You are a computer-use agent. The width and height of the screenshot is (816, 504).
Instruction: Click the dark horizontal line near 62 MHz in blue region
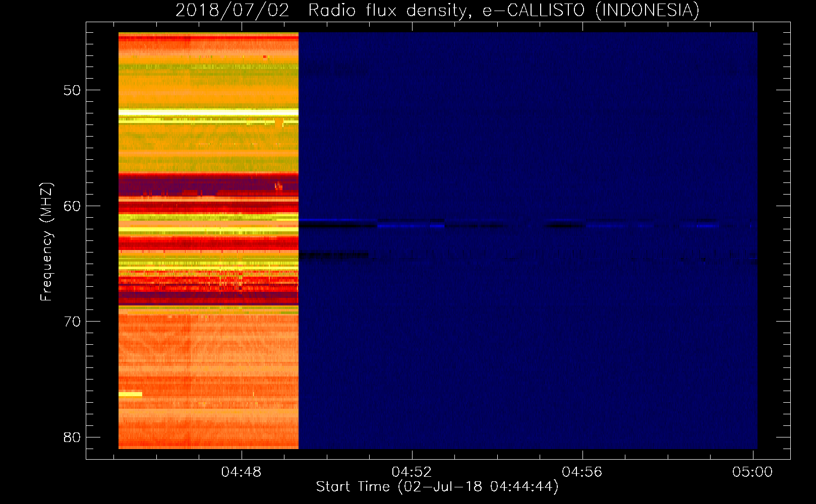(338, 225)
